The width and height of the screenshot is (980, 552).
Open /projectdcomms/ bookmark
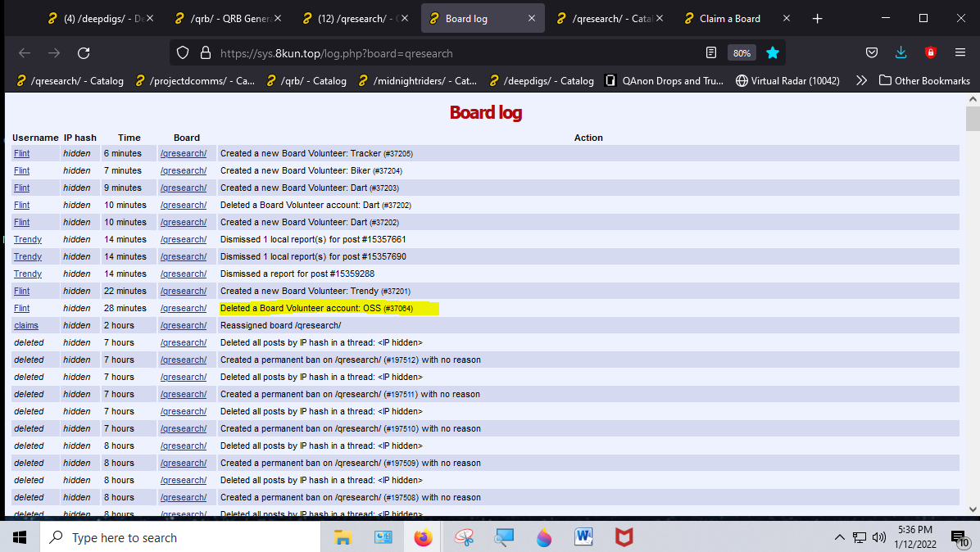(196, 80)
